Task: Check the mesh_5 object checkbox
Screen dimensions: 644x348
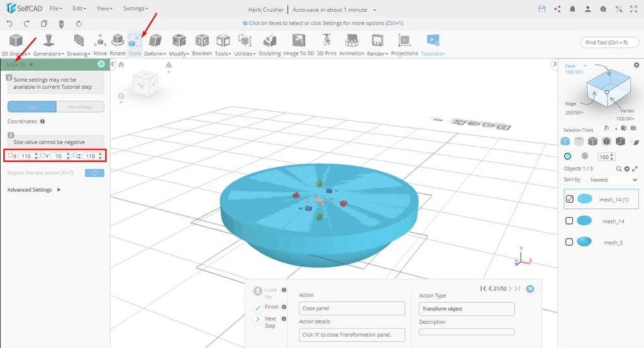Action: pyautogui.click(x=569, y=242)
